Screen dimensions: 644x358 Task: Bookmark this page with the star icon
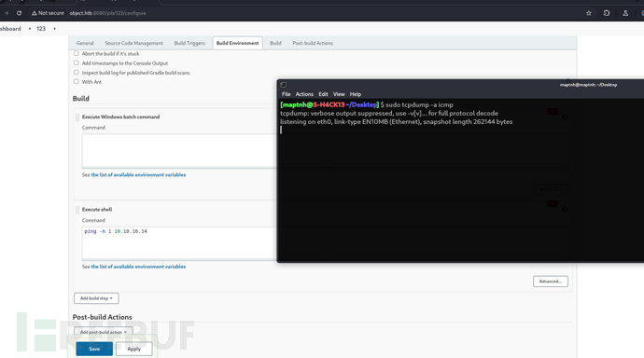click(589, 13)
